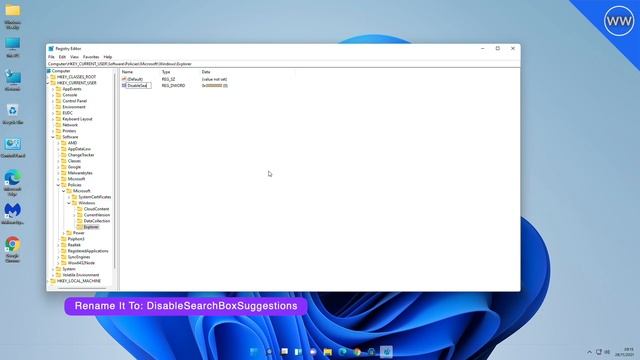The width and height of the screenshot is (640, 360).
Task: Open Google Chrome from the taskbar
Action: point(357,352)
